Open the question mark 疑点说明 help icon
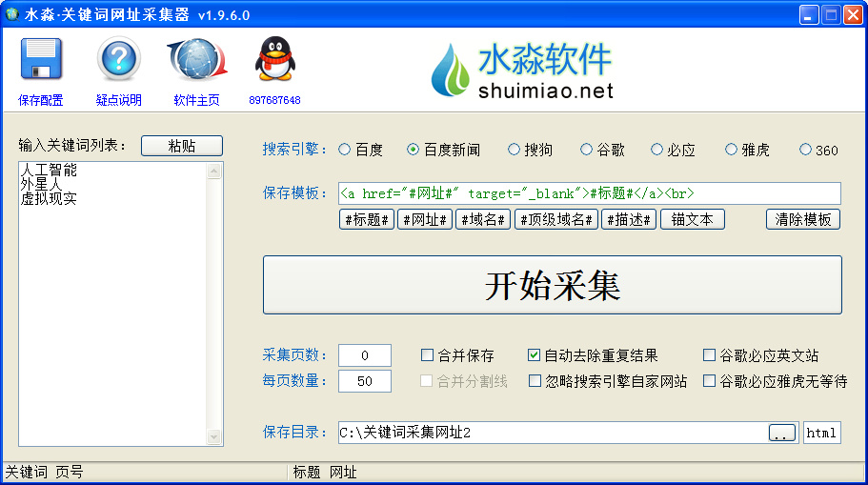 coord(118,59)
